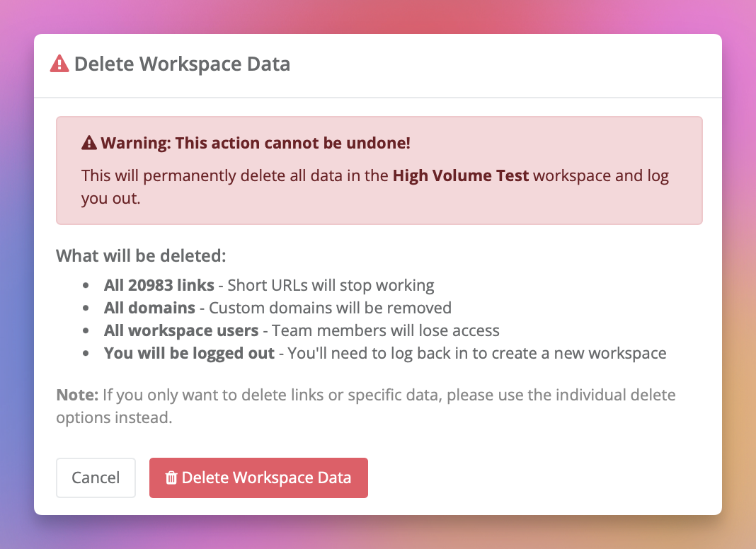This screenshot has height=549, width=756.
Task: Click the trash can icon on delete button
Action: [x=171, y=478]
